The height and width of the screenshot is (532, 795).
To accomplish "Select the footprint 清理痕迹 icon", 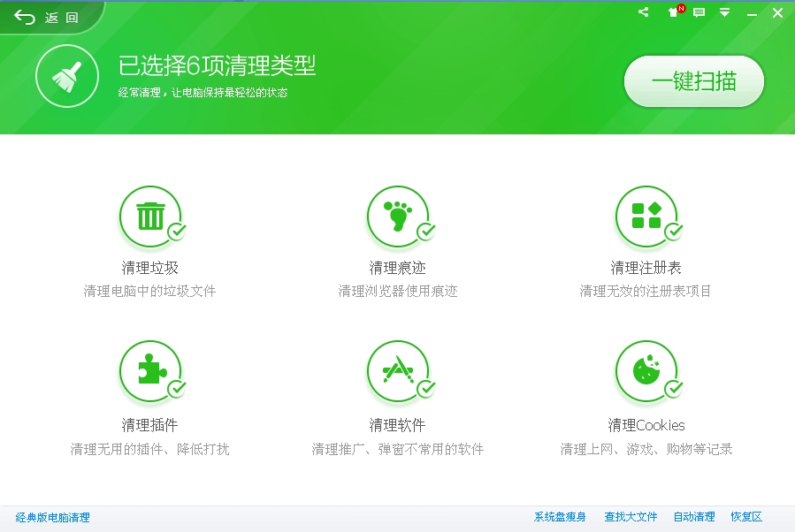I will point(397,216).
